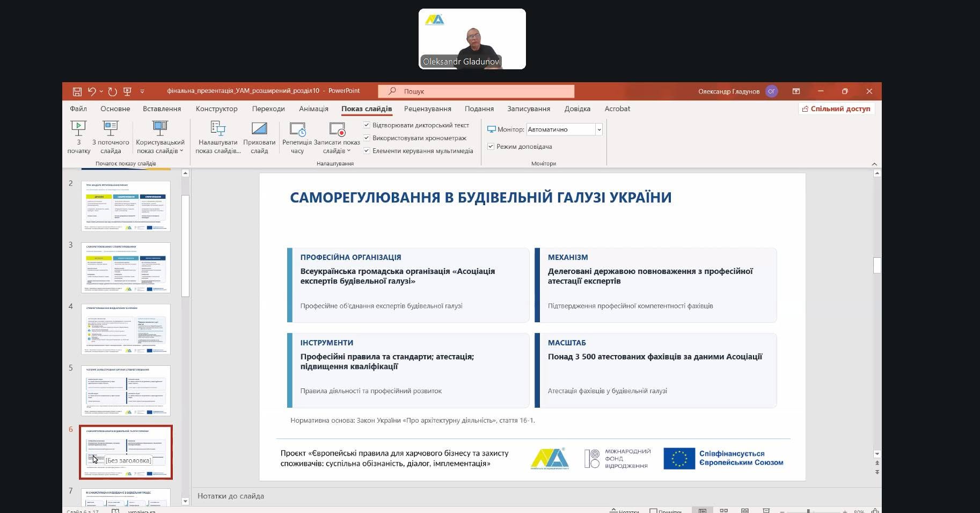Start slide show from beginning
The image size is (980, 513).
click(x=78, y=137)
